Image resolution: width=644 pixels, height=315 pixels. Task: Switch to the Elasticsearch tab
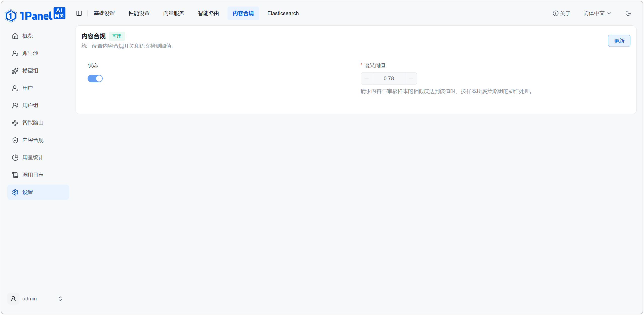click(283, 13)
